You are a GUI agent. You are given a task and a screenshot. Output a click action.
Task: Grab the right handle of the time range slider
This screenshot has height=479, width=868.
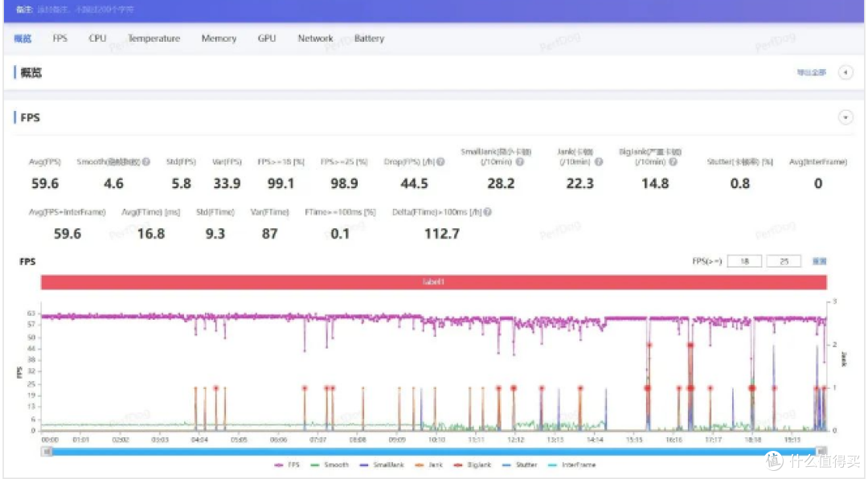821,452
